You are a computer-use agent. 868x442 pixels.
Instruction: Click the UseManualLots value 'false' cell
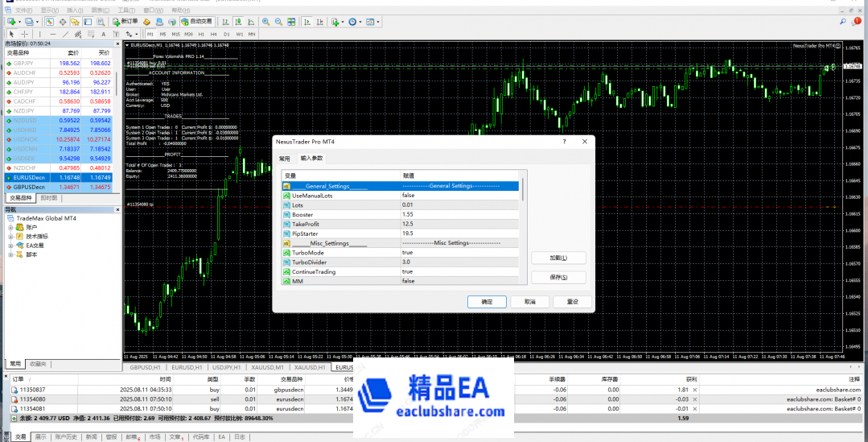click(459, 196)
